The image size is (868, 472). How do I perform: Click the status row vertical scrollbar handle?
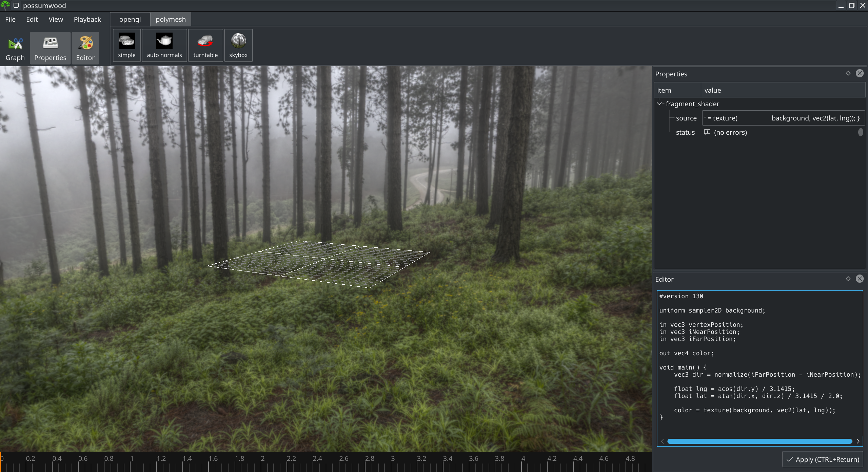pos(861,132)
